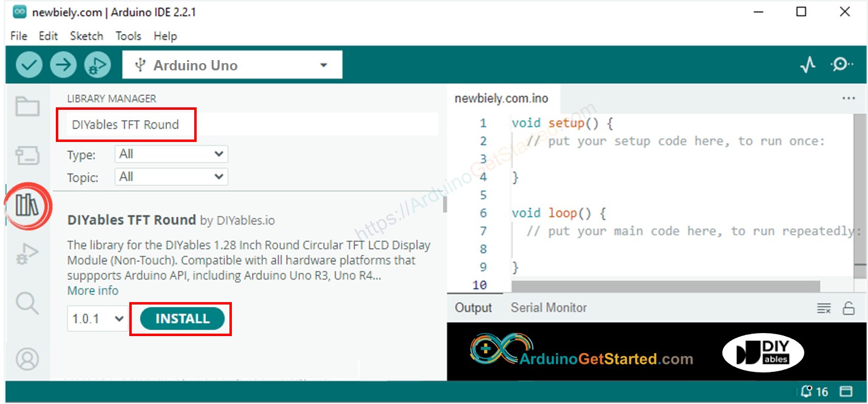This screenshot has height=404, width=868.
Task: Verify the current sketch
Action: 29,64
